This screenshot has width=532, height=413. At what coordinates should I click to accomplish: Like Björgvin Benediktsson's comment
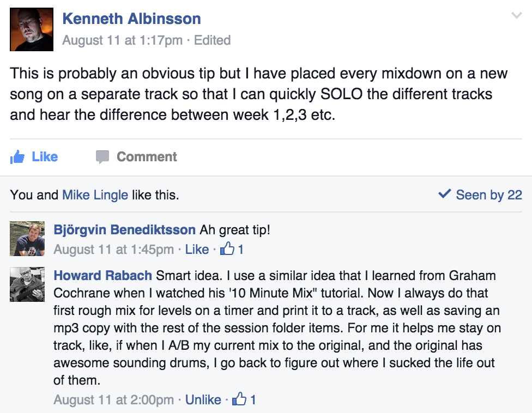(197, 250)
